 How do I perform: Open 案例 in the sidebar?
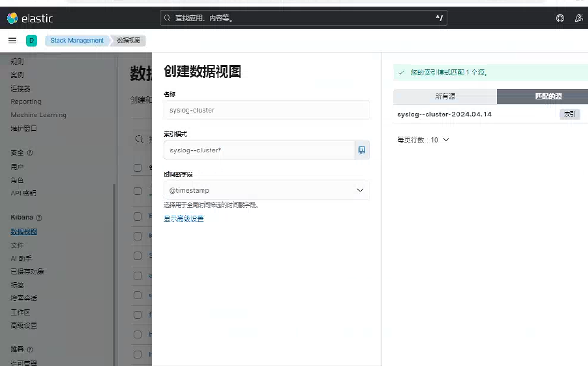pos(17,75)
